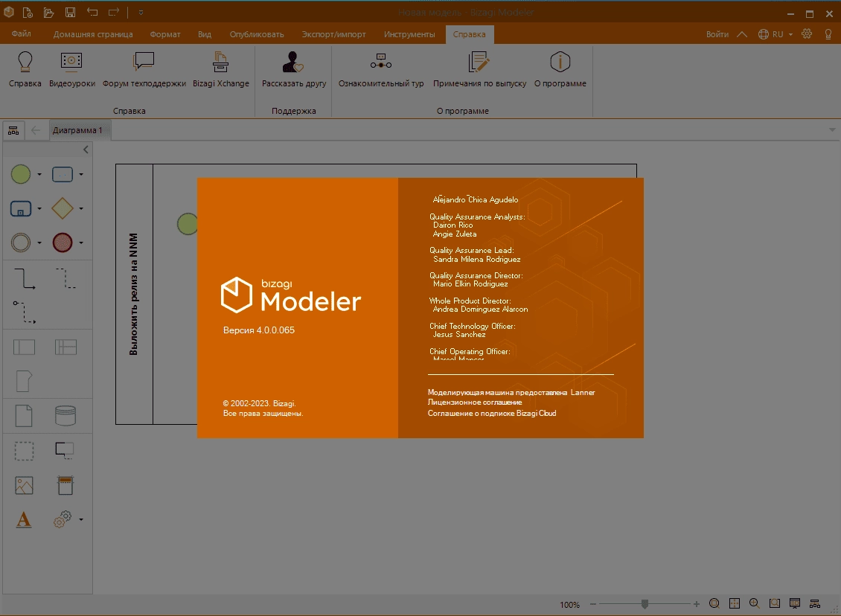Click the lightbulb tips icon top right
This screenshot has width=841, height=616.
point(828,34)
